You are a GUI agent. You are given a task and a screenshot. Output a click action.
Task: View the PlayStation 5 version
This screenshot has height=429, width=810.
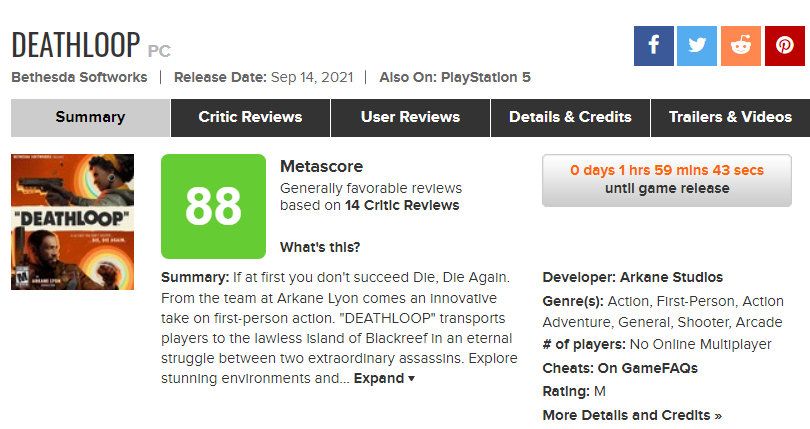point(486,78)
